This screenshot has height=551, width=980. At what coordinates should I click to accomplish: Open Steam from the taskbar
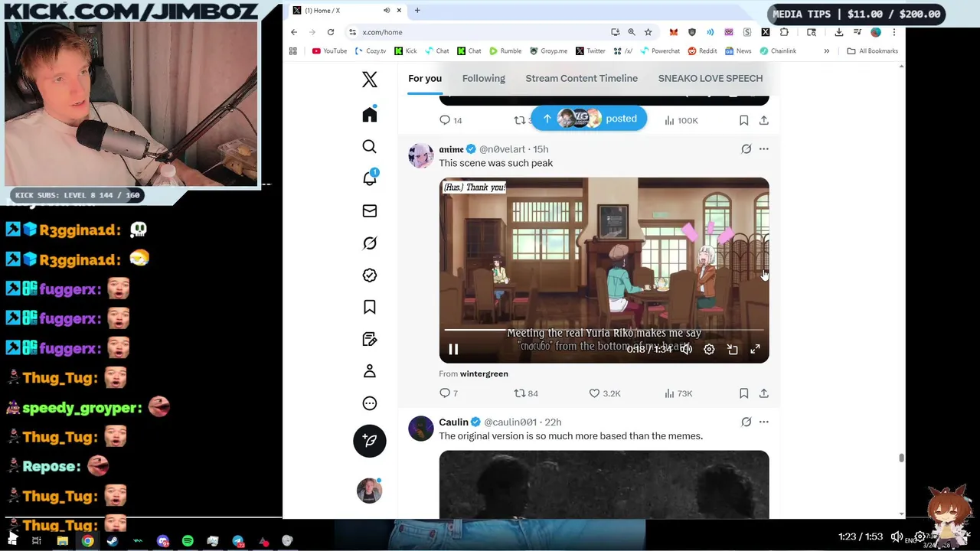click(113, 541)
